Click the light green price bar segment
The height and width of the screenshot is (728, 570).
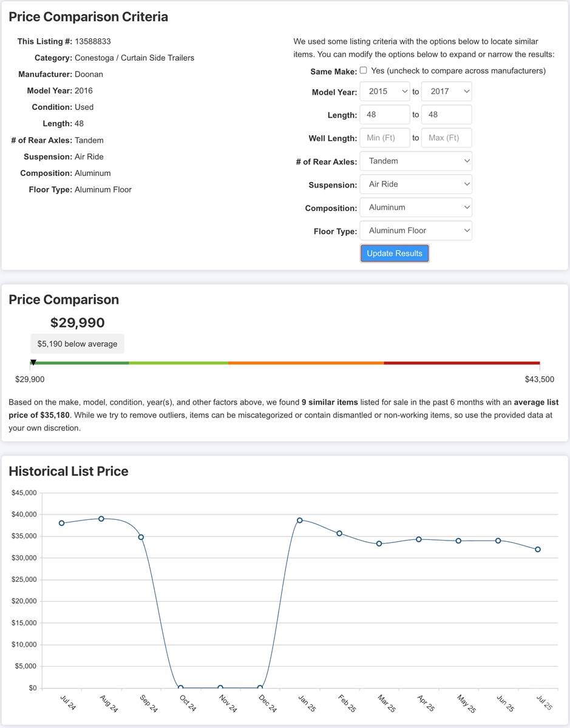coord(178,363)
